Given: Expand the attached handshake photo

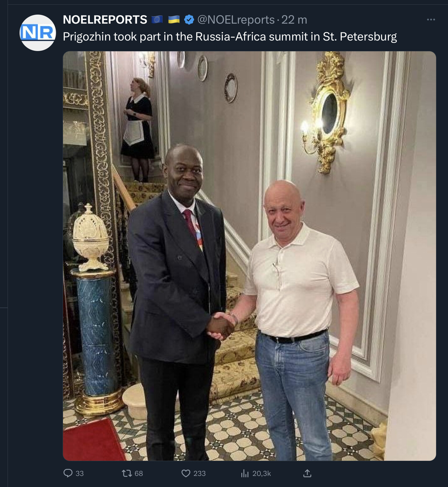Looking at the screenshot, I should pyautogui.click(x=250, y=256).
